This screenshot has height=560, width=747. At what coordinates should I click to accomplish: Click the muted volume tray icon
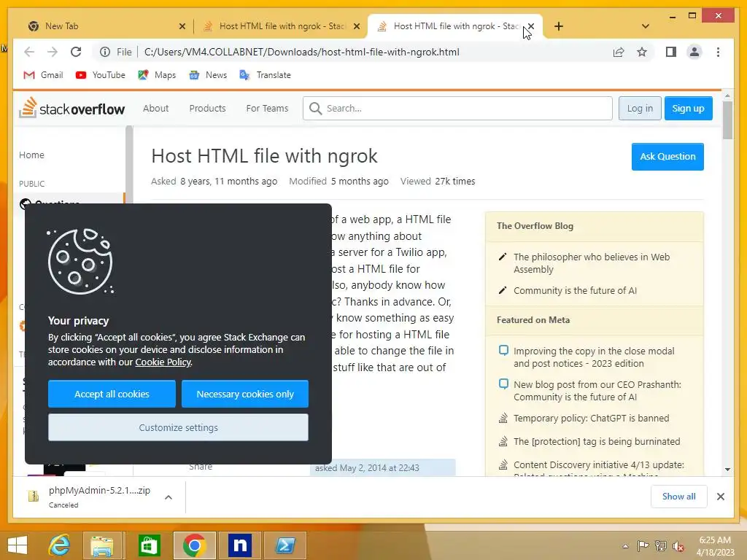pos(678,546)
